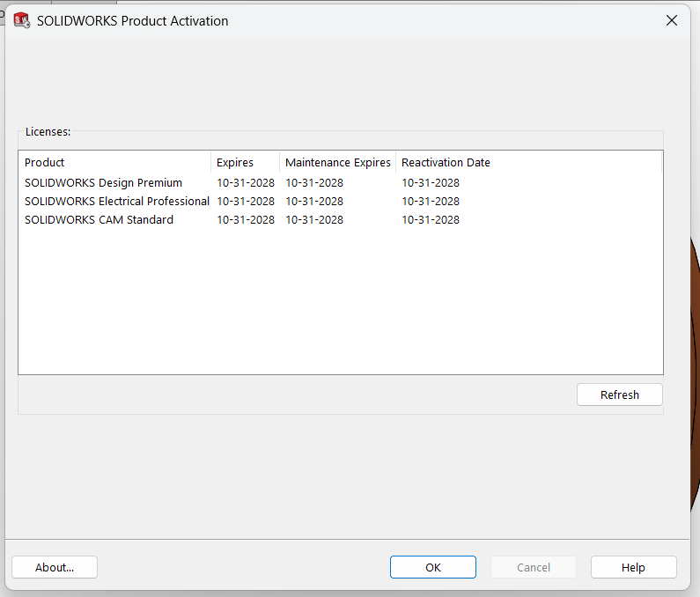This screenshot has height=597, width=700.
Task: Click the SOLIDWORKS Product Activation title text
Action: 133,21
